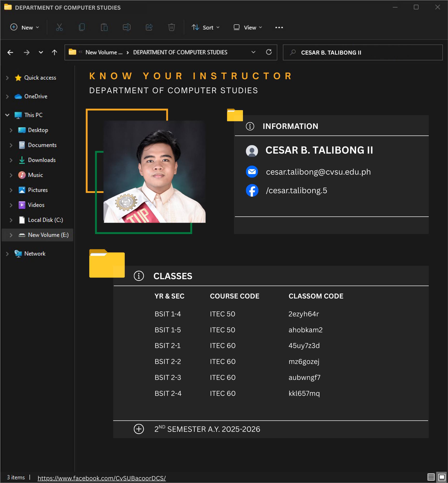Click the Paste clipboard icon
This screenshot has width=448, height=483.
coord(104,27)
